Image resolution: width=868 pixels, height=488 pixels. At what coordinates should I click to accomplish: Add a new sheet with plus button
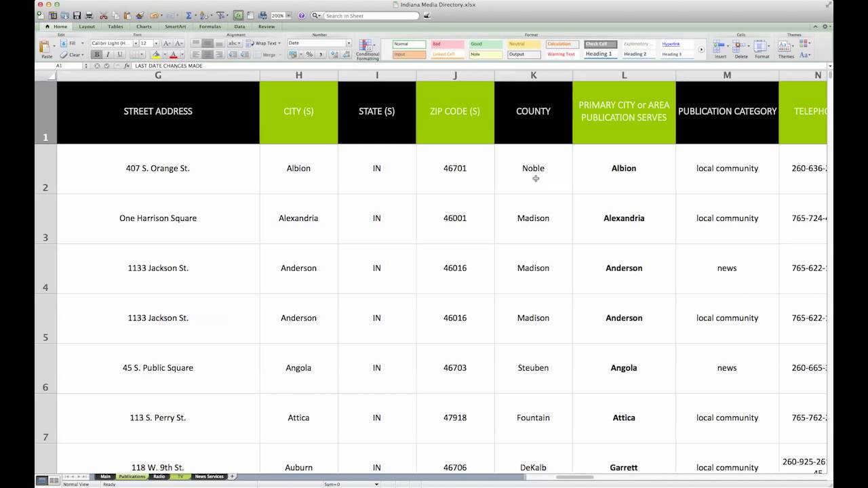click(x=232, y=476)
